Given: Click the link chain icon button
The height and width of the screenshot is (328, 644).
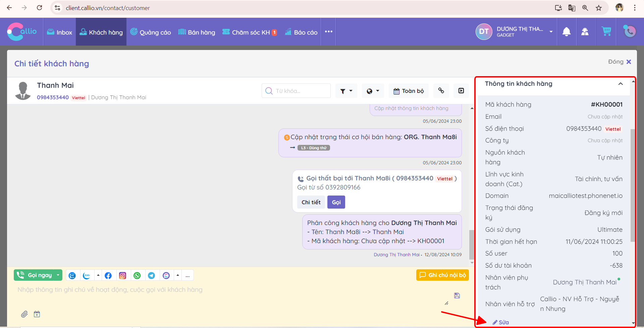Looking at the screenshot, I should point(441,91).
